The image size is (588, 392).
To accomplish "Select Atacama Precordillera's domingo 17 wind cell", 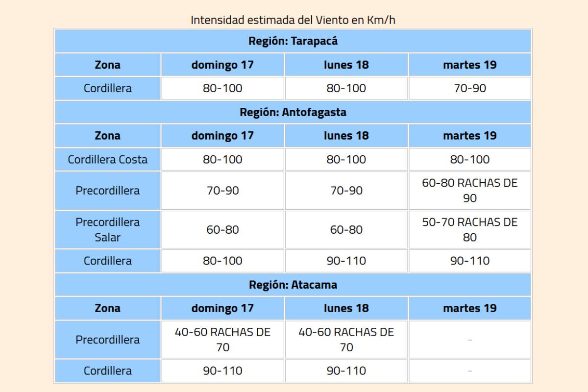I will pyautogui.click(x=222, y=340).
